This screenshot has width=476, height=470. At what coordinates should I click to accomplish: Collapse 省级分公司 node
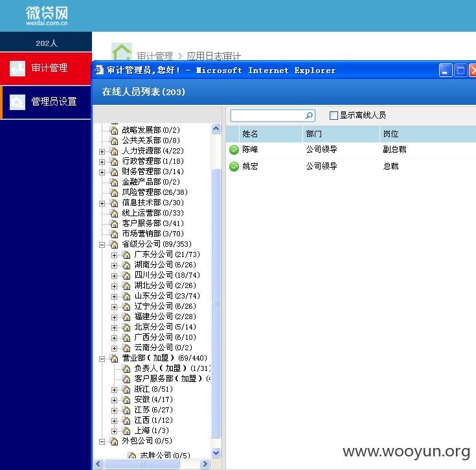[x=102, y=245]
